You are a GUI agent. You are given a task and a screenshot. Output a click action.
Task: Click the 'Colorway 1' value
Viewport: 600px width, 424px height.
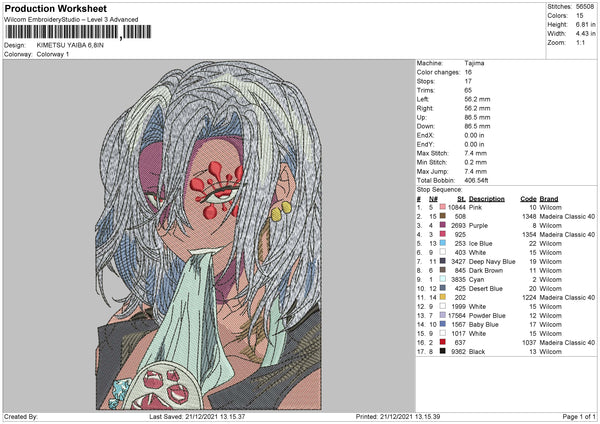[53, 54]
